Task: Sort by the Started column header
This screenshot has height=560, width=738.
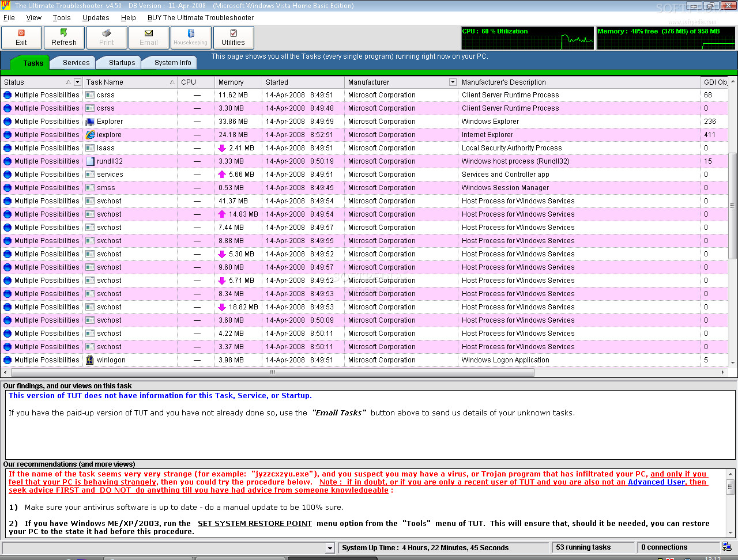Action: (303, 82)
